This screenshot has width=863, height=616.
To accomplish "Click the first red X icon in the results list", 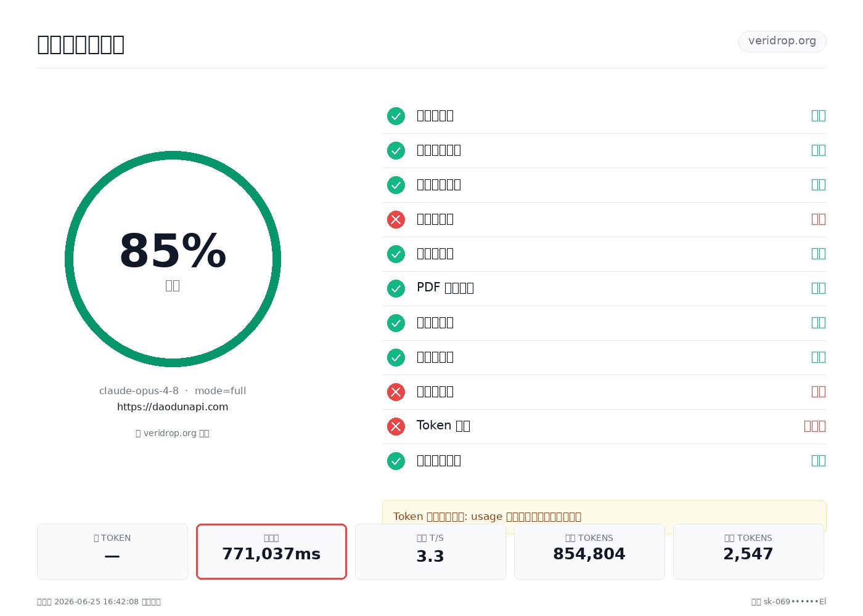I will (x=396, y=219).
